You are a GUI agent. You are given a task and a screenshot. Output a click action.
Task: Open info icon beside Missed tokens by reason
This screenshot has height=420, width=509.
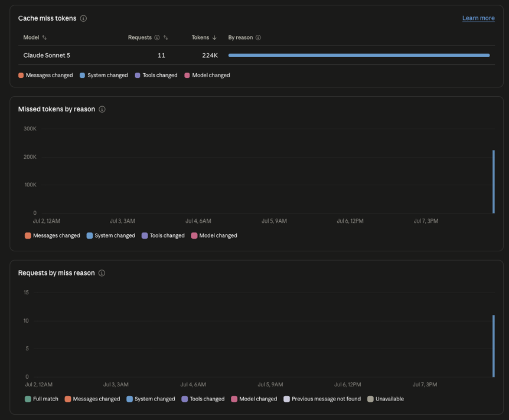pos(102,109)
